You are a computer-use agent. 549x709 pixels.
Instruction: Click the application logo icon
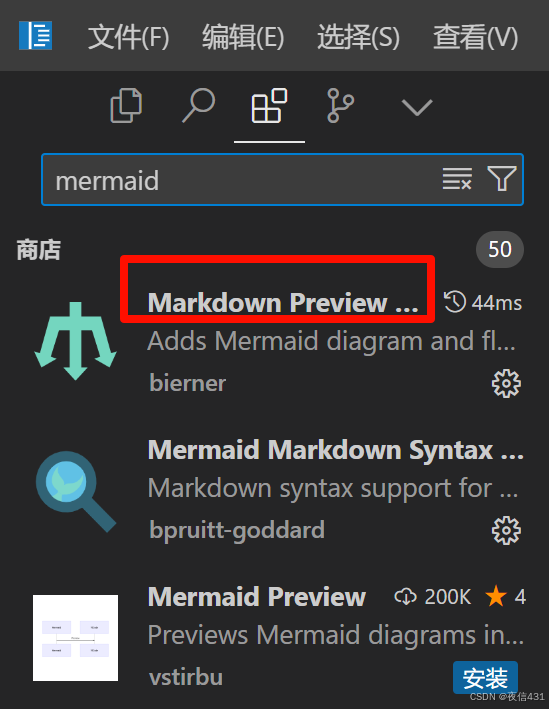35,35
